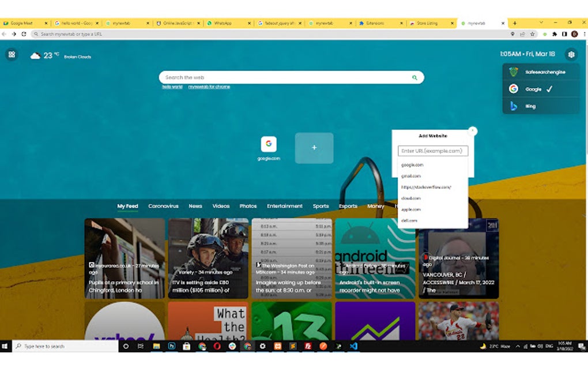Click the Safesearchengine shield icon

pos(514,72)
